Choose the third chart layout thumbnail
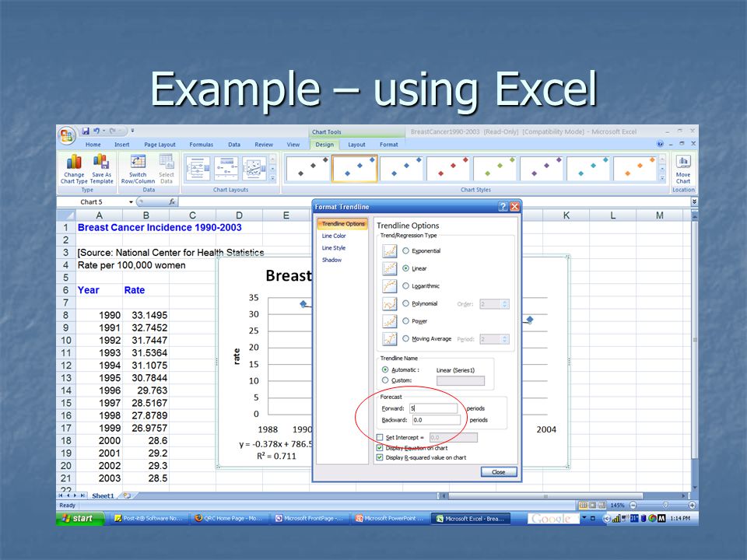The width and height of the screenshot is (747, 560). tap(254, 169)
